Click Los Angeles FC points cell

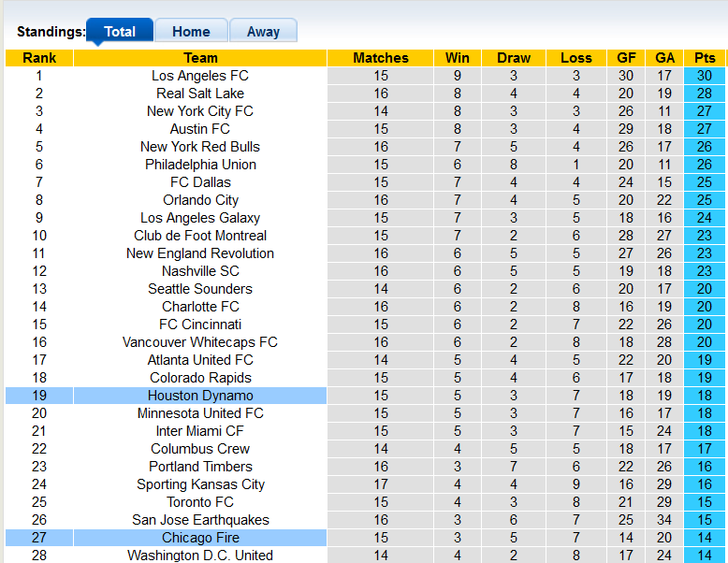(x=705, y=76)
